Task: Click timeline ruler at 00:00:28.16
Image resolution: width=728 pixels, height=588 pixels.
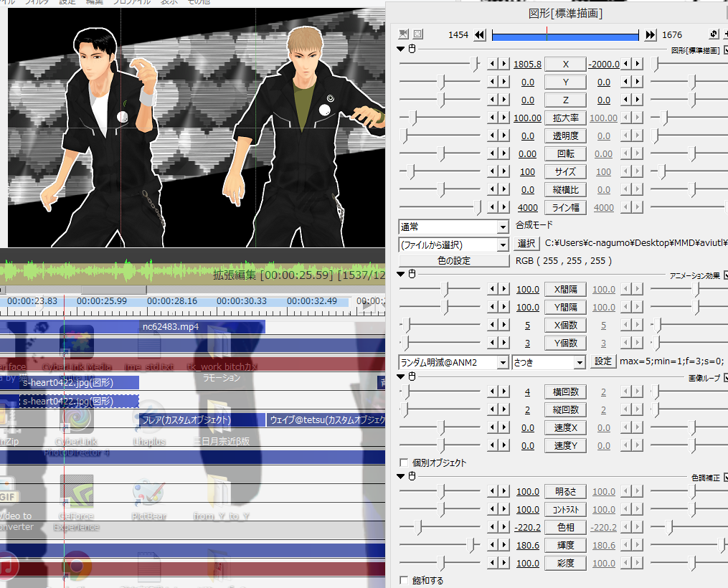Action: (172, 301)
